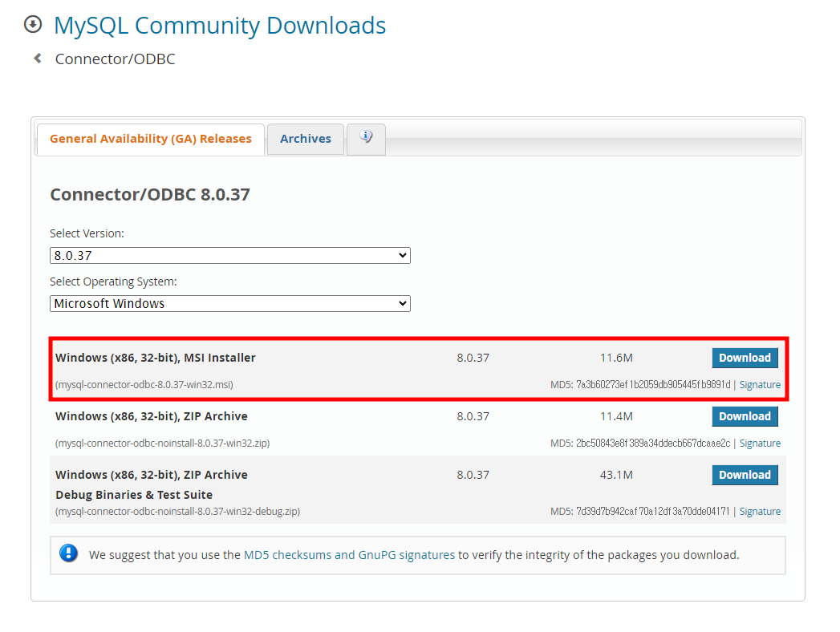Click the 43.1M file size value
This screenshot has height=632, width=840.
tap(616, 475)
